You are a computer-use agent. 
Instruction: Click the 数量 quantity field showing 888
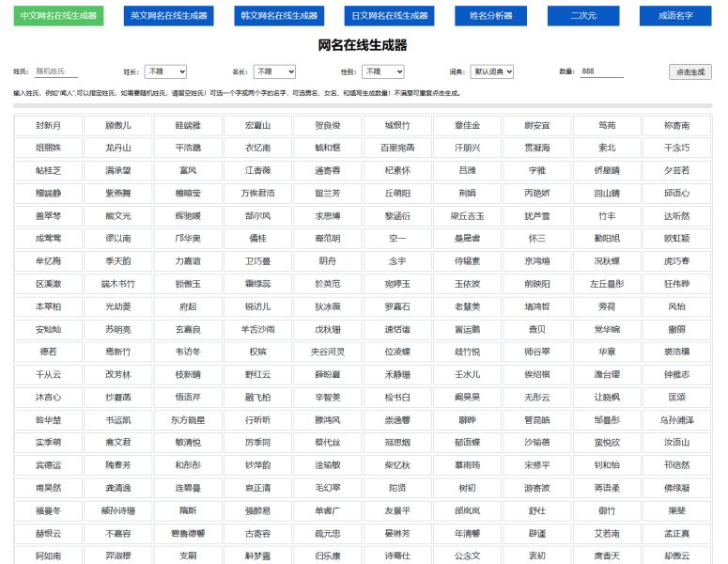click(x=601, y=71)
